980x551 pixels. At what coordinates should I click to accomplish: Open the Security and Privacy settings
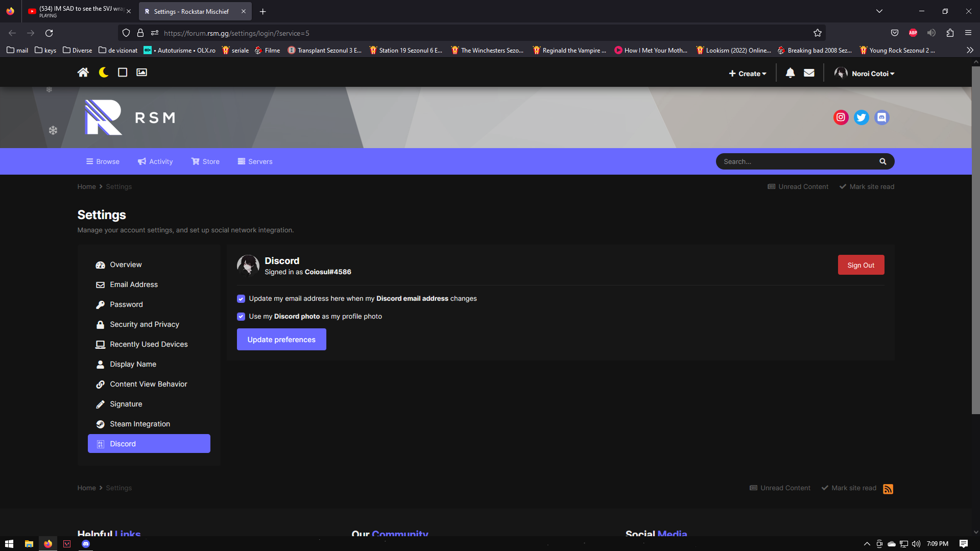click(x=145, y=324)
